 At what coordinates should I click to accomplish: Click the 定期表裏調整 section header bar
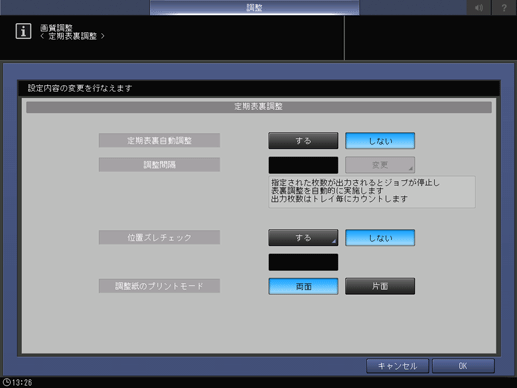click(x=259, y=107)
